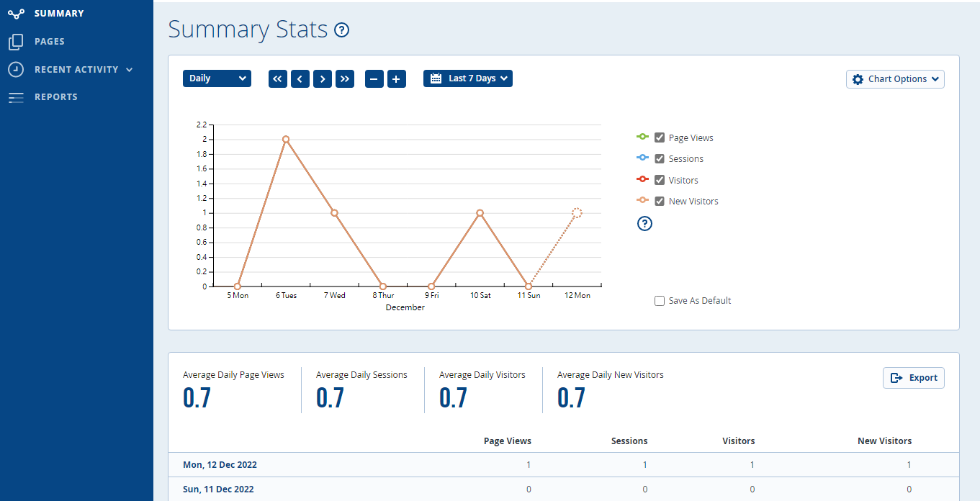Enable the Save As Default checkbox

coord(660,301)
